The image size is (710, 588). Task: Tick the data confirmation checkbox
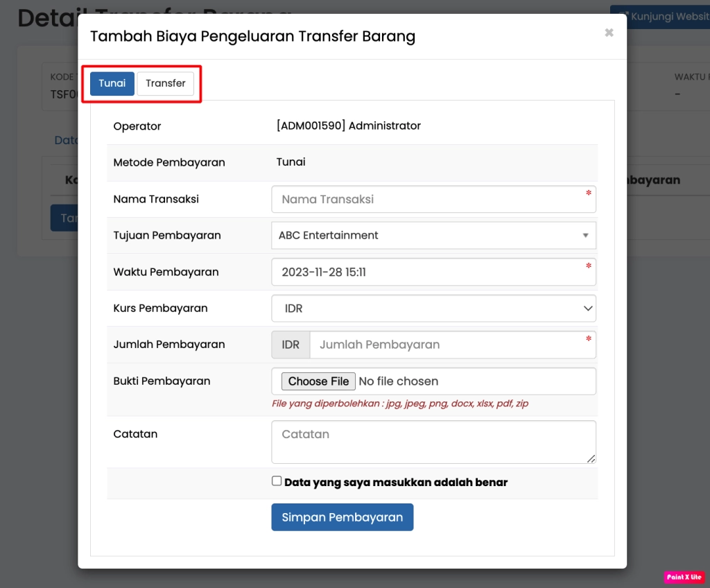[x=277, y=481]
